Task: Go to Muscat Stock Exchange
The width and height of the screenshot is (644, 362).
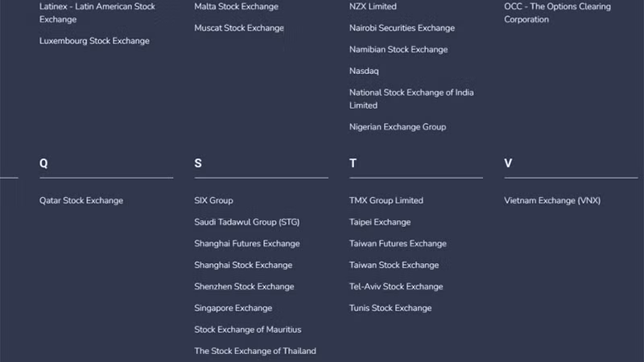Action: [239, 28]
